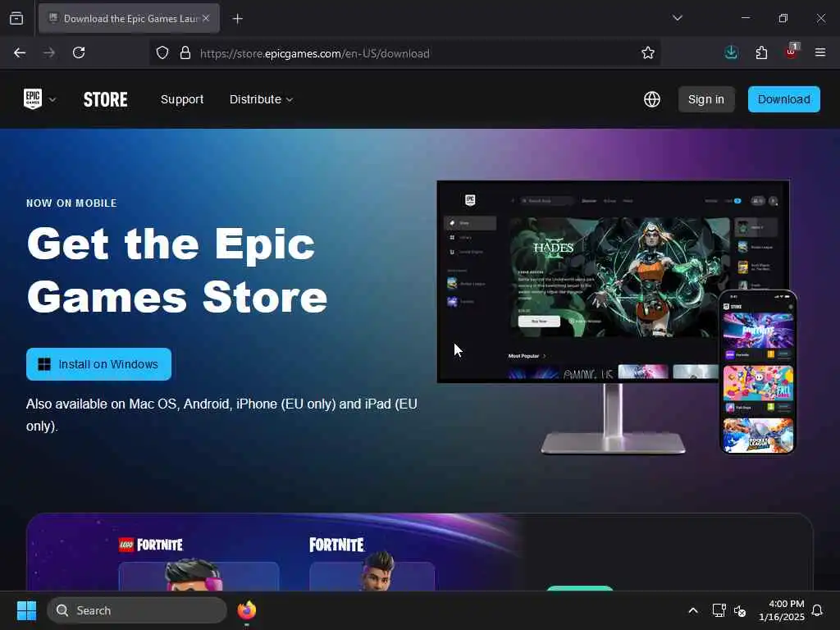
Task: Open the network status tray icon
Action: point(719,610)
